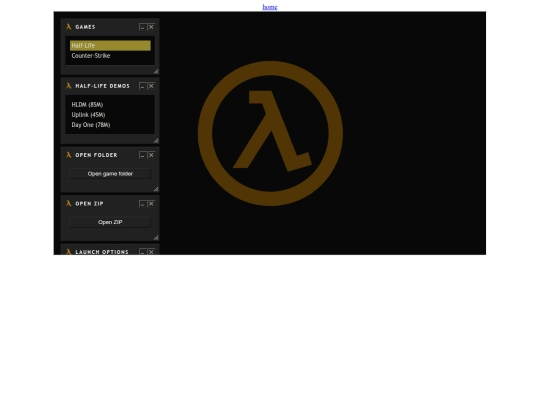Click the lambda icon beside Half-Life Demos title
Screen dimensions: 540x405
coord(69,86)
